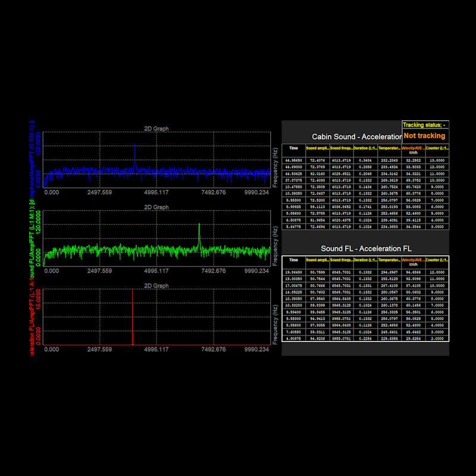Click the Sound FL - Acceleration FL title
Image resolution: width=476 pixels, height=476 pixels.
[366, 249]
